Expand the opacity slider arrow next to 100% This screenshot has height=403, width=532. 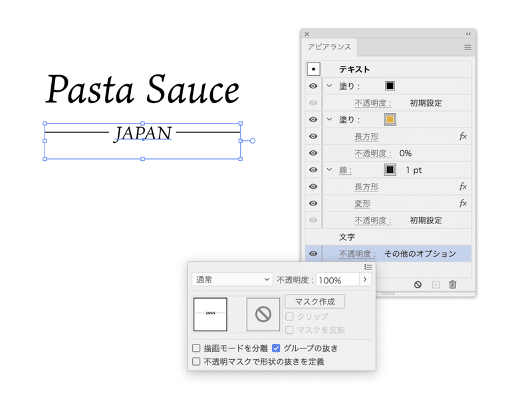pos(364,279)
